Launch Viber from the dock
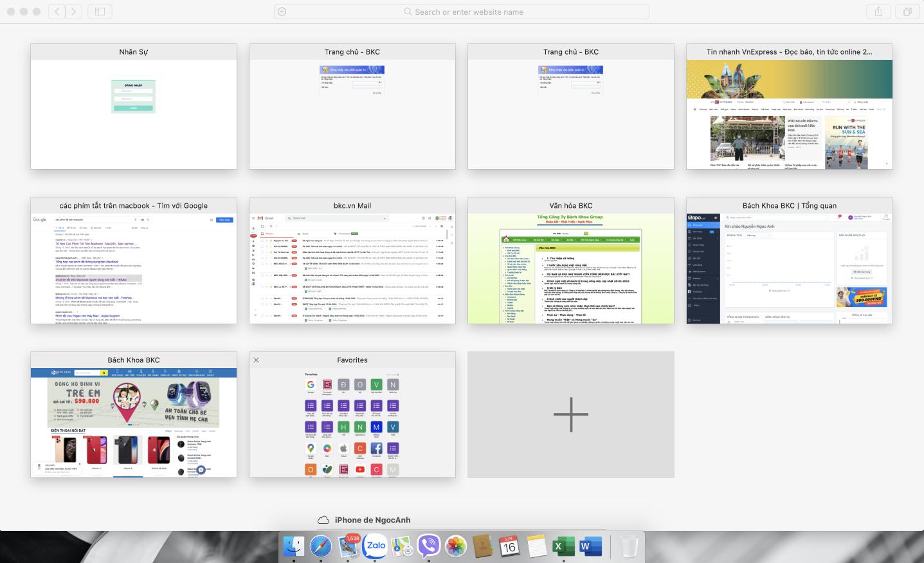This screenshot has height=563, width=924. tap(428, 546)
